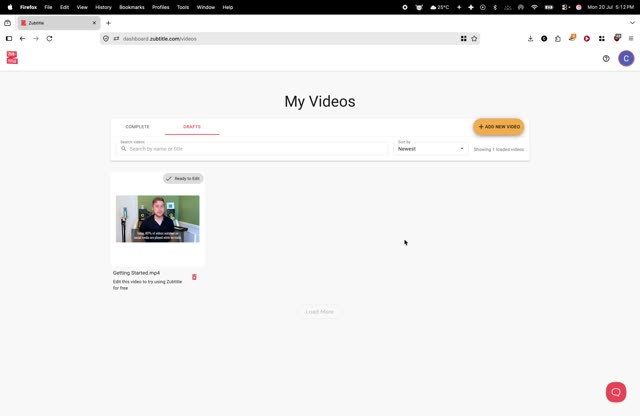The image size is (640, 416).
Task: Bookmark this page with star icon
Action: point(474,38)
